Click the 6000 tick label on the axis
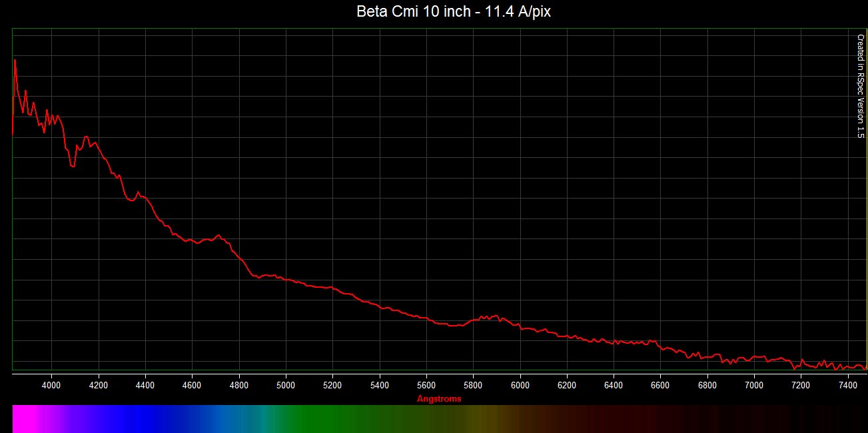This screenshot has width=868, height=433. tap(520, 385)
